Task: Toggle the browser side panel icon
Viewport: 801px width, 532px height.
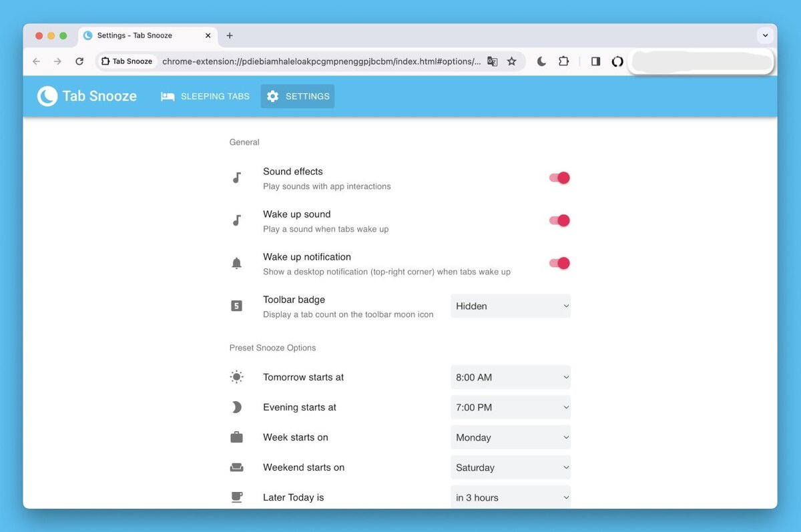Action: pos(596,61)
